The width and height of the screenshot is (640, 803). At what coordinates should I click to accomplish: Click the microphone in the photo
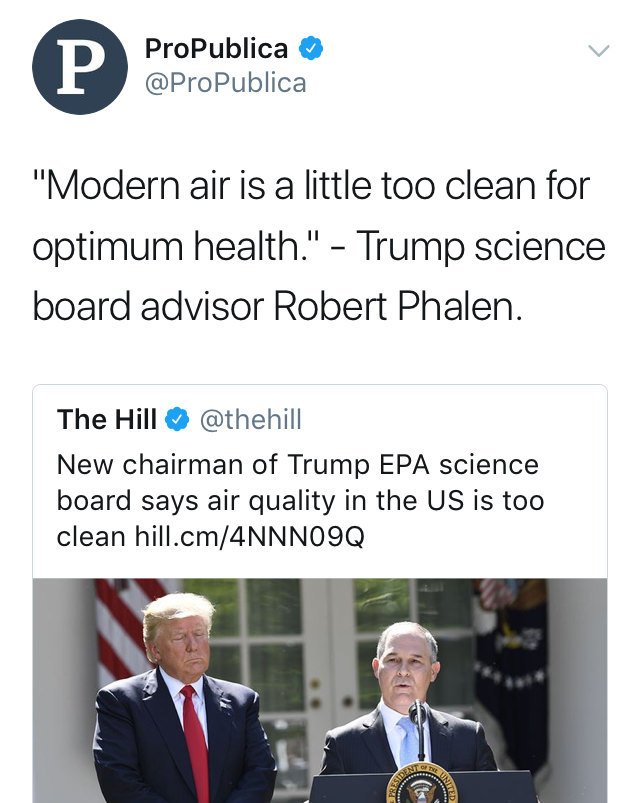pyautogui.click(x=420, y=717)
